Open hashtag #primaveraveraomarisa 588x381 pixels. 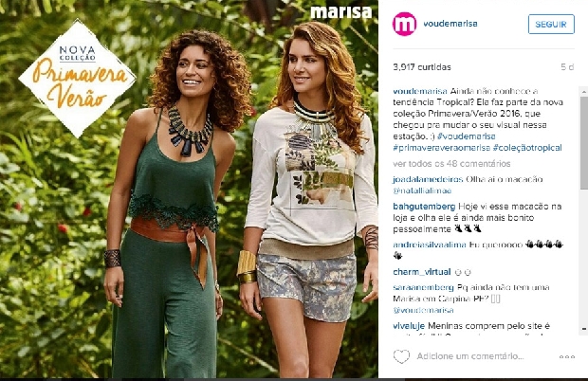click(441, 148)
